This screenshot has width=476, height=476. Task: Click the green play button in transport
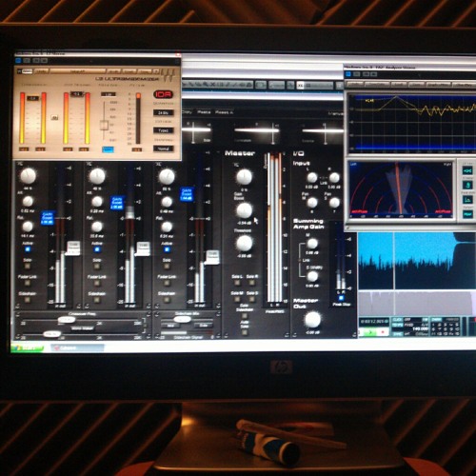point(369,332)
